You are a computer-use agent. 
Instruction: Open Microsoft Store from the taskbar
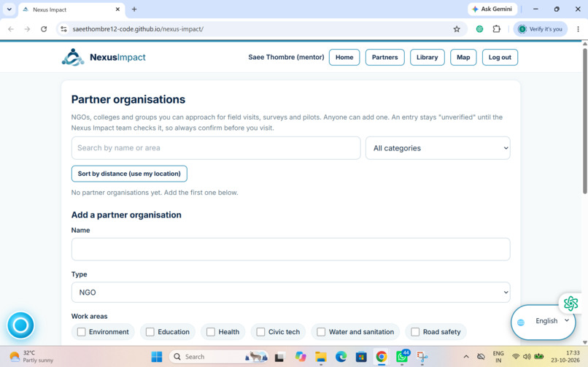[361, 357]
